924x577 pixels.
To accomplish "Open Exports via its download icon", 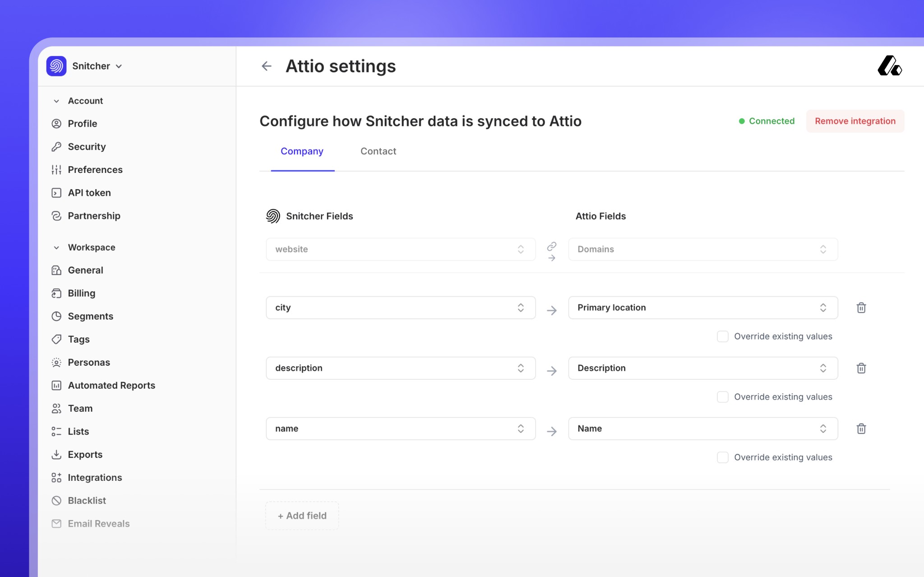I will [x=56, y=455].
